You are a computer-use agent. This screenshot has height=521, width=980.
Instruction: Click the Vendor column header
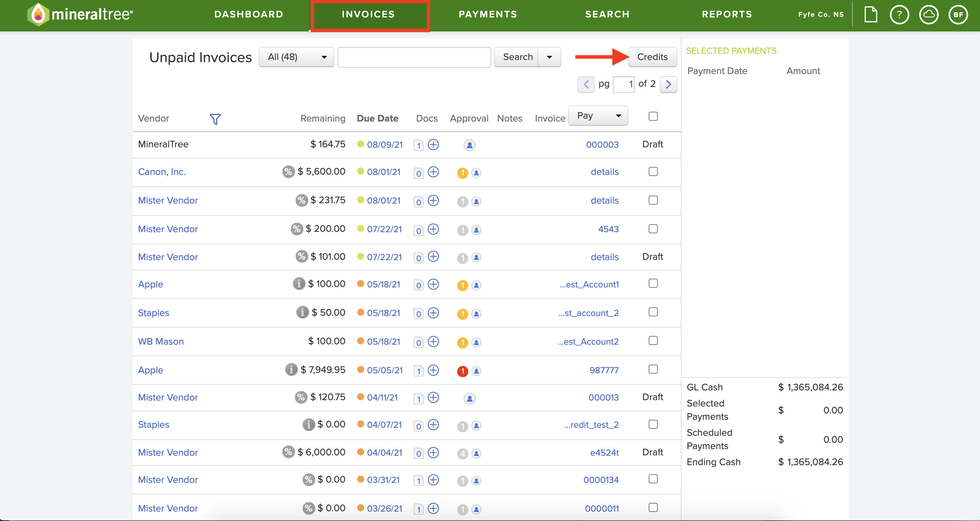point(154,118)
